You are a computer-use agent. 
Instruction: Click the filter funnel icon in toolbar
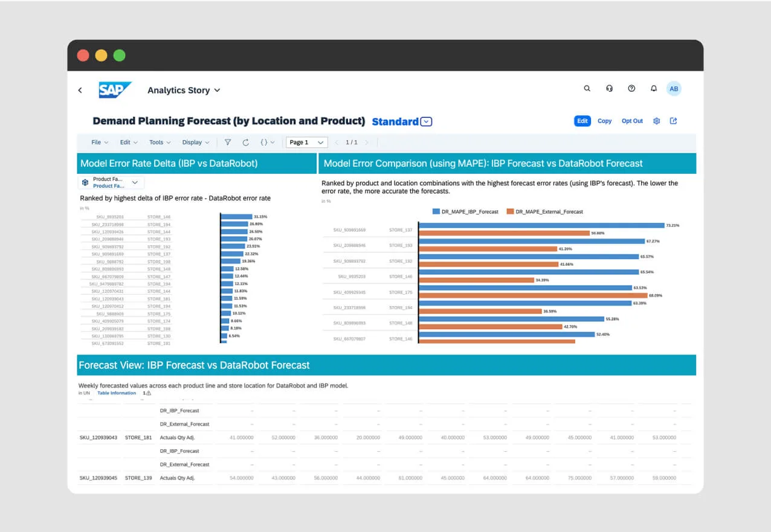pos(228,143)
